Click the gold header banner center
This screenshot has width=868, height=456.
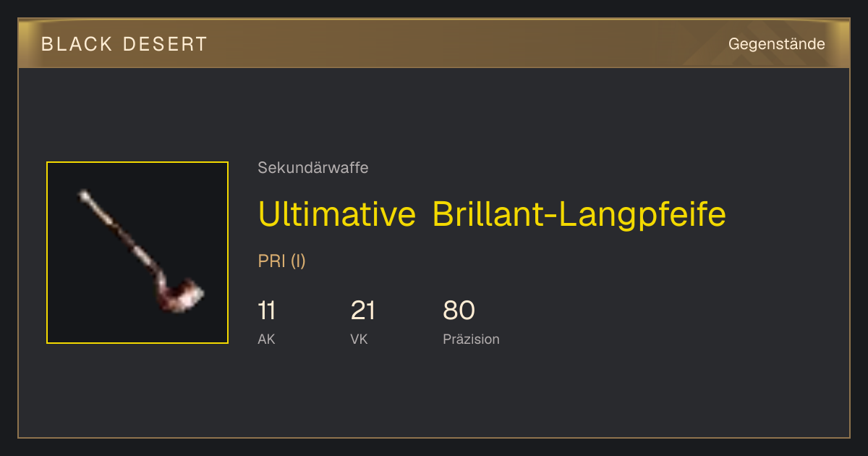pyautogui.click(x=434, y=44)
